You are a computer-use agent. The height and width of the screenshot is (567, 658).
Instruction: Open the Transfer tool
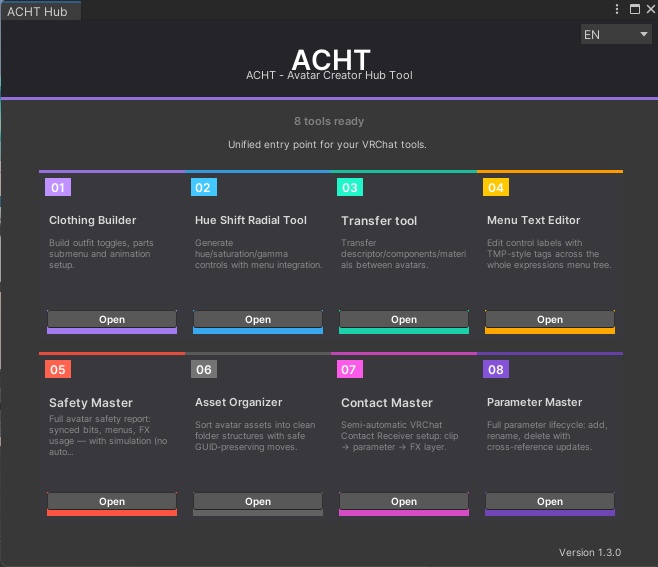[x=404, y=319]
